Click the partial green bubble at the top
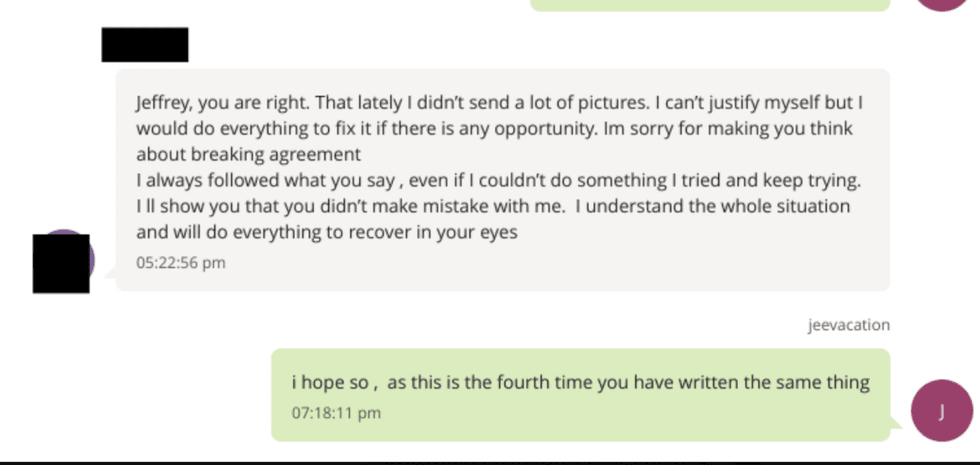Image resolution: width=980 pixels, height=465 pixels. tap(709, 5)
